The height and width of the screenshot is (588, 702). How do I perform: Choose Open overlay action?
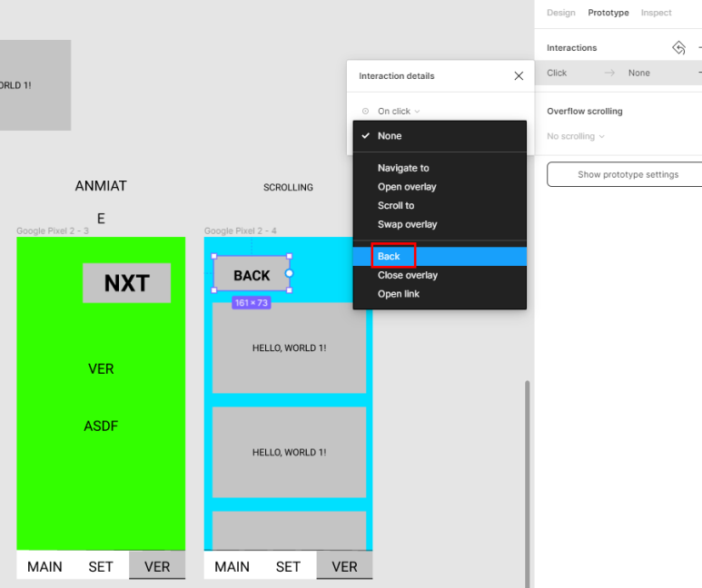coord(440,187)
